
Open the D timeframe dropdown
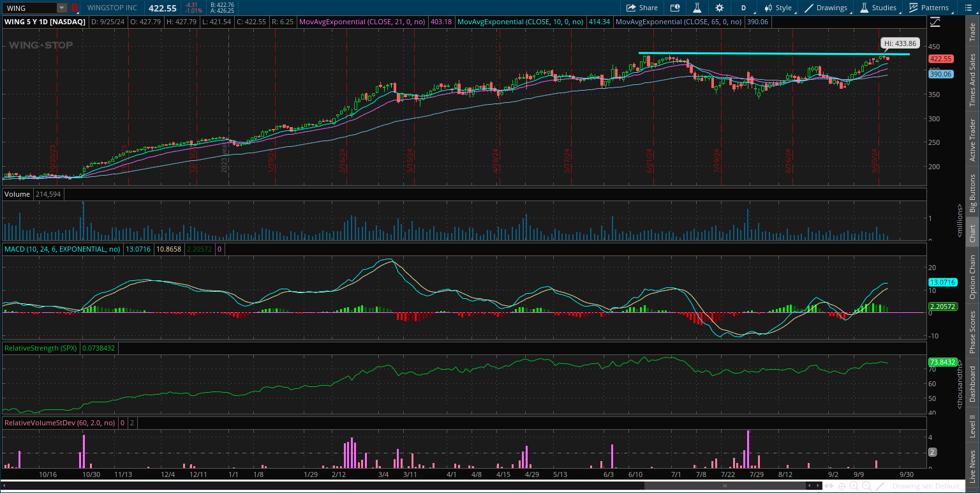743,8
